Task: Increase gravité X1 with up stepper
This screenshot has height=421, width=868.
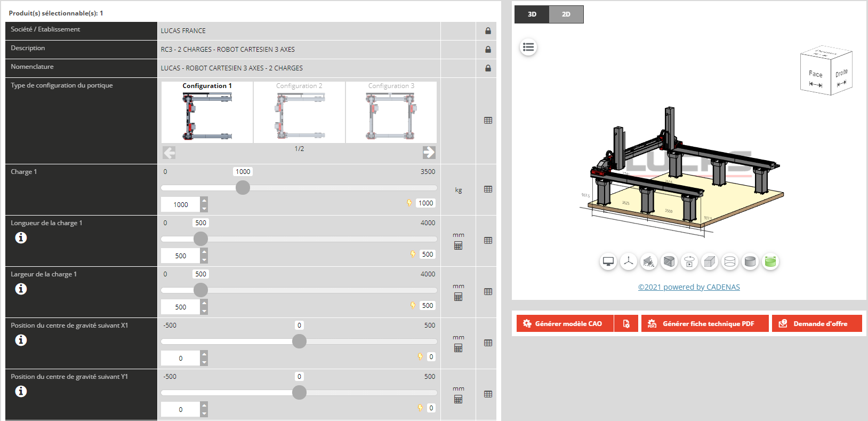Action: pyautogui.click(x=204, y=354)
